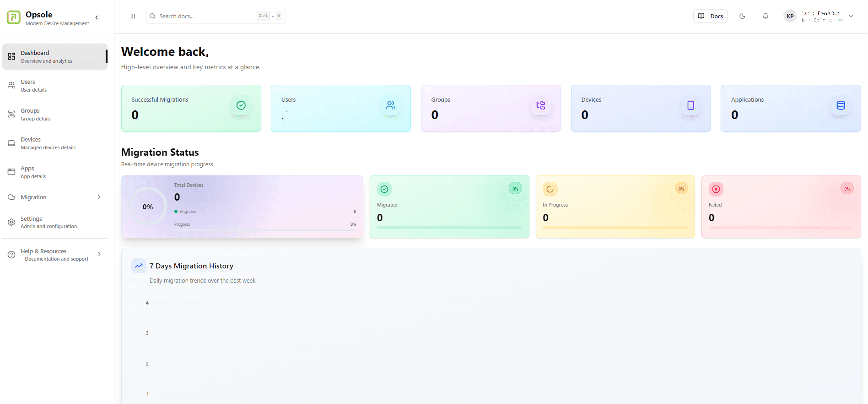The image size is (868, 404).
Task: Click the In Progress spinner icon
Action: (x=550, y=189)
